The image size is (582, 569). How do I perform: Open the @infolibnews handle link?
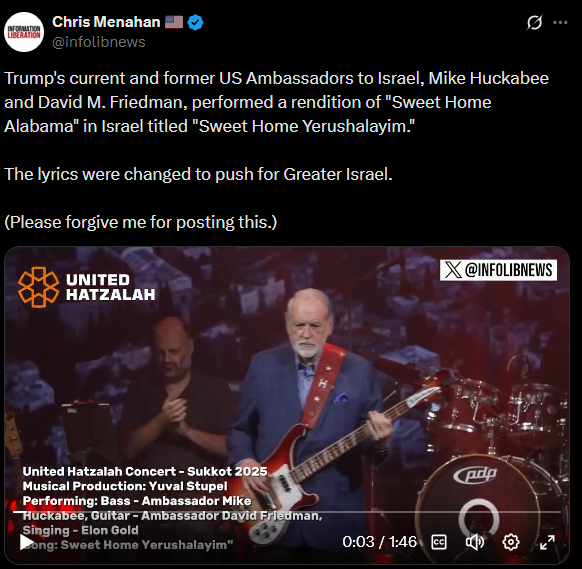coord(99,42)
